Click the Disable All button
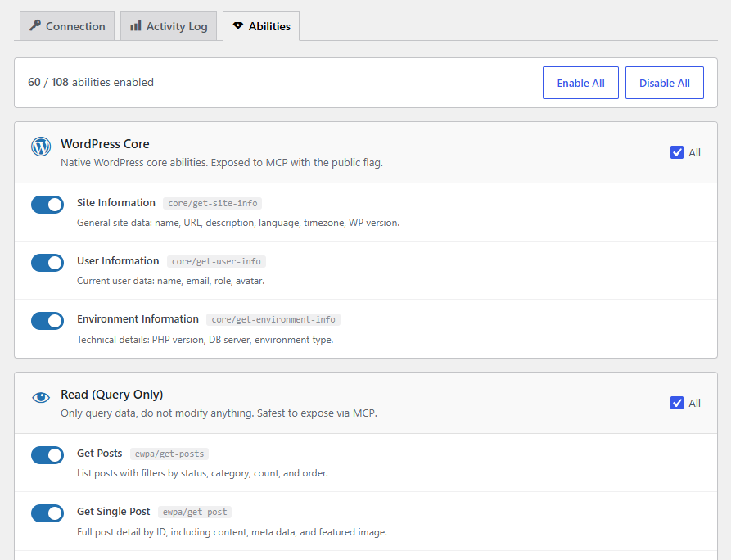The height and width of the screenshot is (560, 731). [x=665, y=83]
